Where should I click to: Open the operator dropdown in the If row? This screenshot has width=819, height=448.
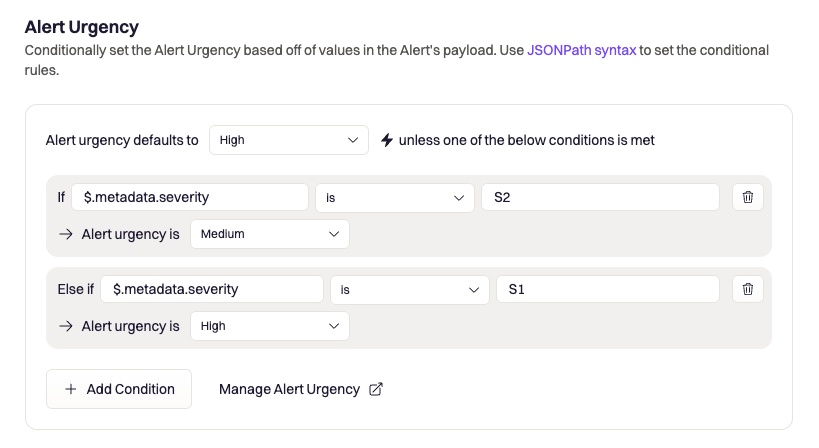point(394,197)
